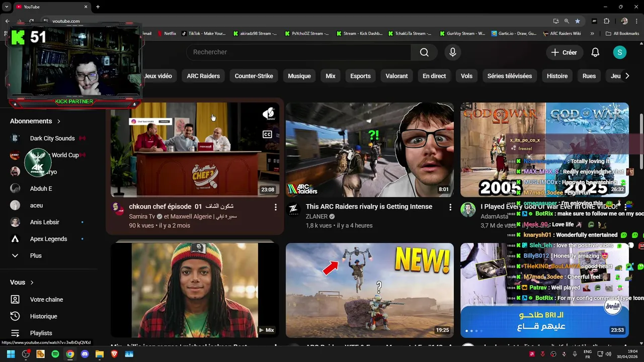This screenshot has width=644, height=362.
Task: Show more filter chips with right arrow
Action: click(x=627, y=76)
